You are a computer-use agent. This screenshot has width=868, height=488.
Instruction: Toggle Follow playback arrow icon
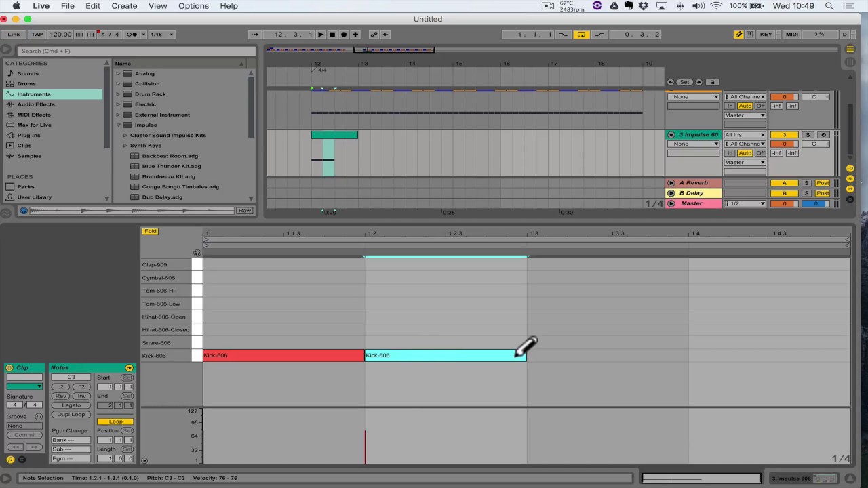pos(255,35)
